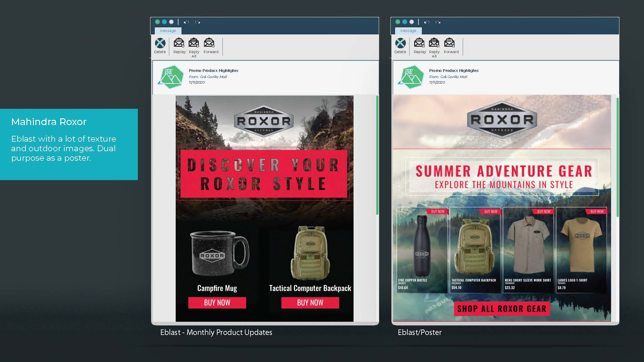Click the Forward icon in the right email window
Viewport: 644px width, 362px height.
point(450,43)
